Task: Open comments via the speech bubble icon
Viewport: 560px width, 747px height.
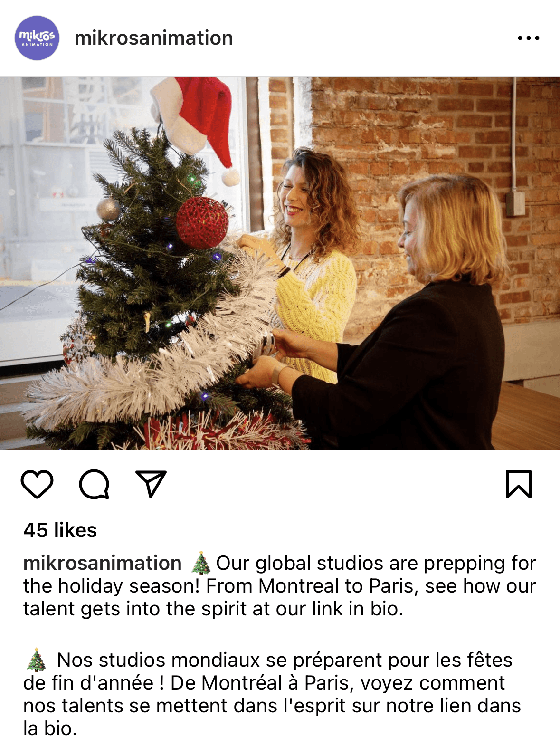Action: 94,484
